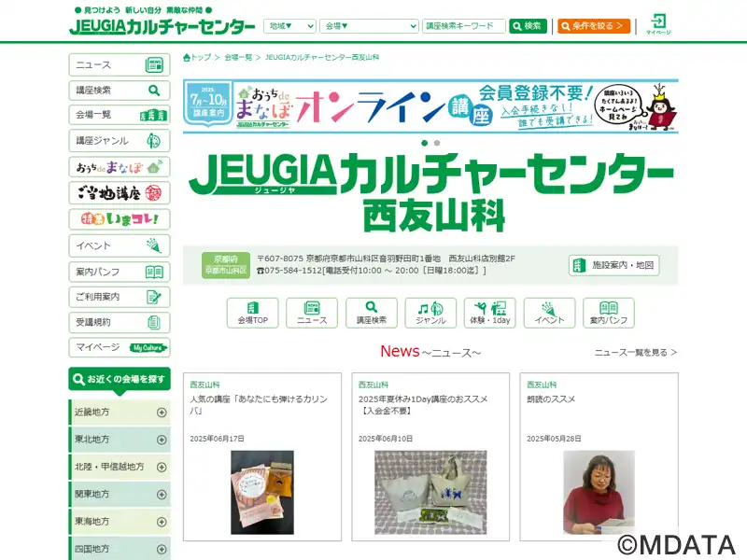Open news article 人気の講座「あなたにも弾けるカリンバ」
This screenshot has width=747, height=560.
coord(259,405)
